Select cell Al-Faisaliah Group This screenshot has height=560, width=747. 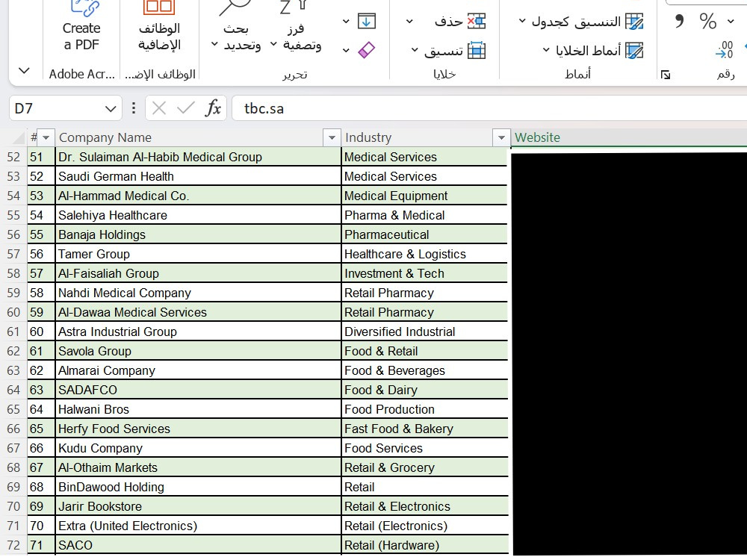[198, 273]
